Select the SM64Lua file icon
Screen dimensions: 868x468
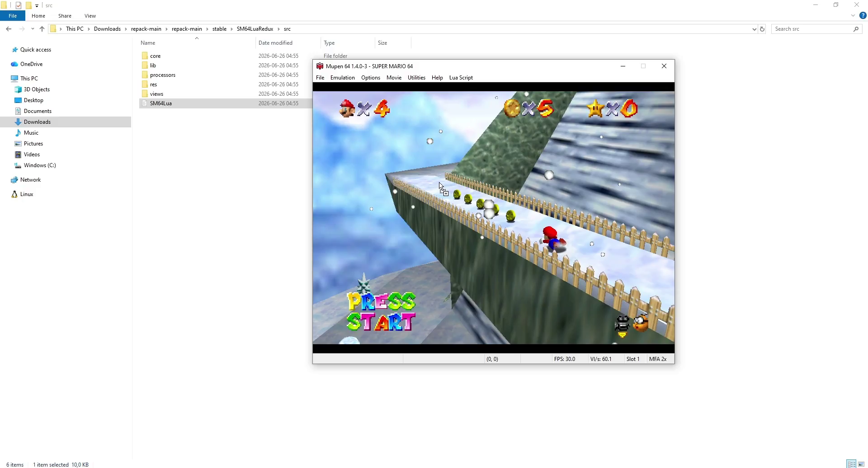[x=145, y=103]
